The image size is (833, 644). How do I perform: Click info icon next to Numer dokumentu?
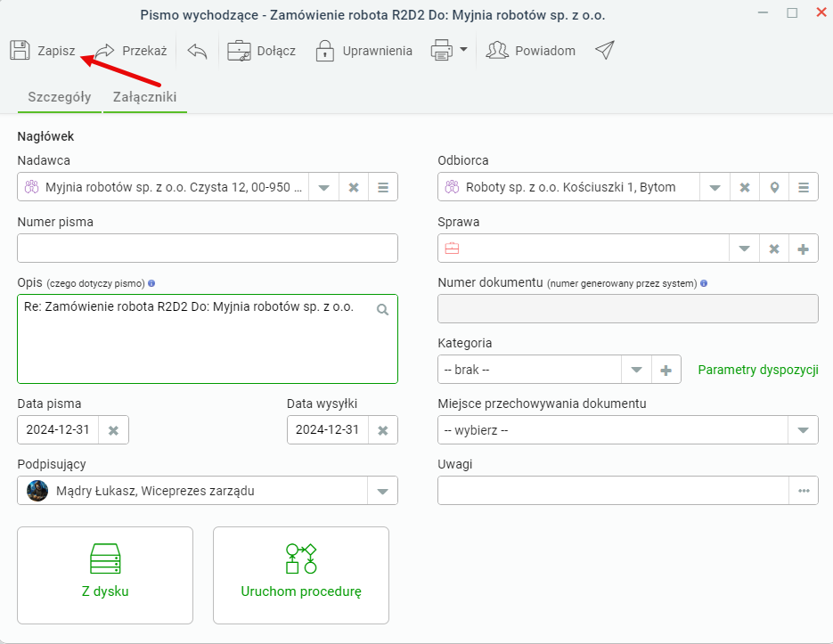(704, 283)
